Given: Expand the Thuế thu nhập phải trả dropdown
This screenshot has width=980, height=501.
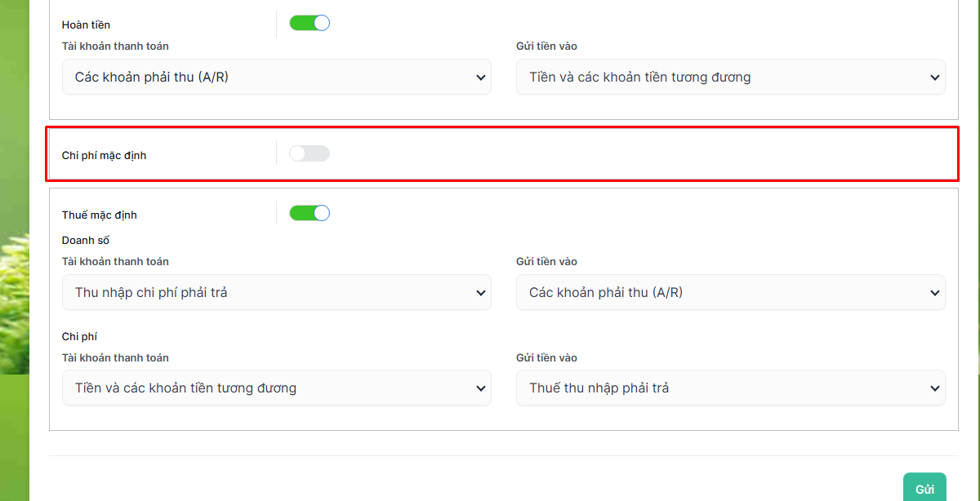Looking at the screenshot, I should point(730,388).
